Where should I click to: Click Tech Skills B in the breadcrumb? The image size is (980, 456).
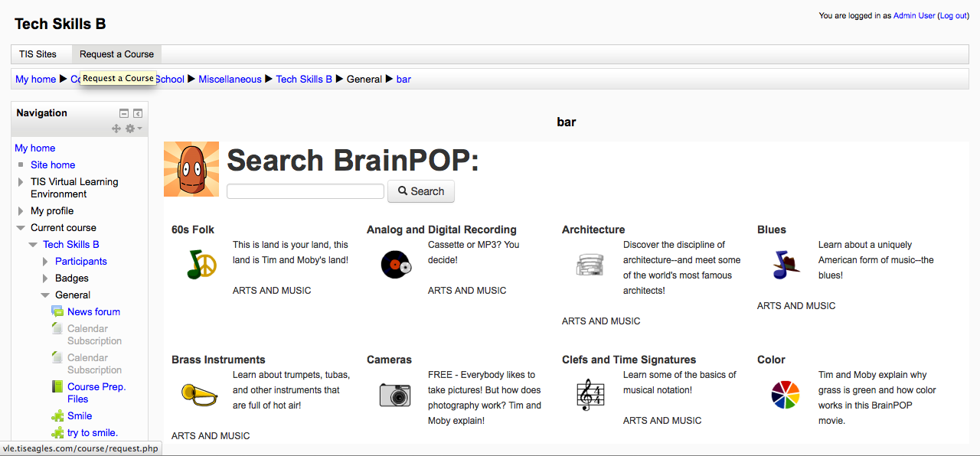(x=304, y=79)
